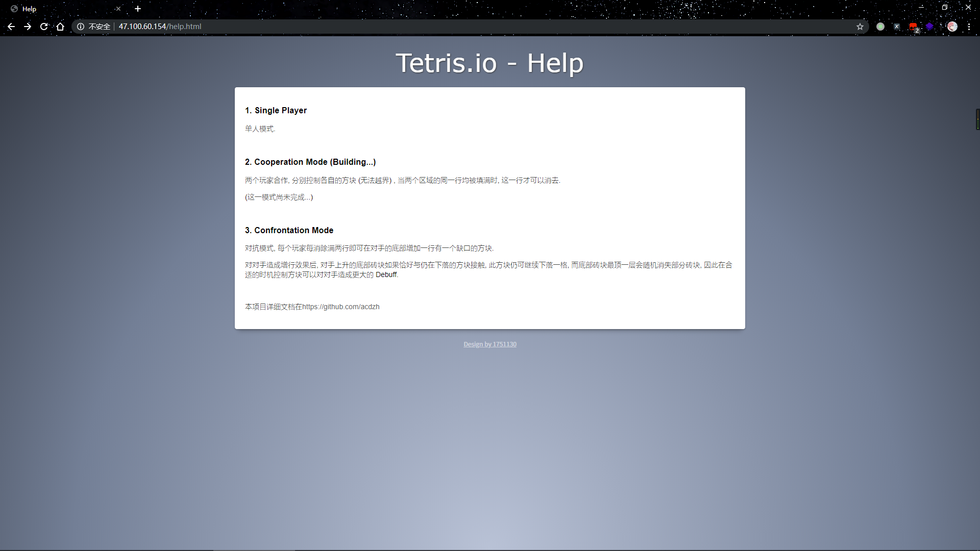Open the X-logo extension
Screen dimensions: 980x551
tap(897, 27)
